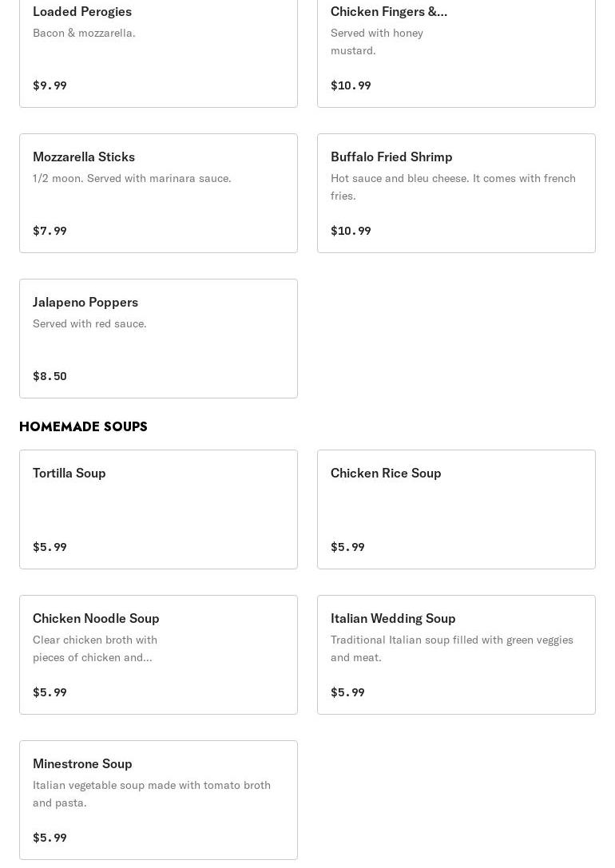This screenshot has height=868, width=615.
Task: Click "Served with red sauce" text
Action: (89, 323)
